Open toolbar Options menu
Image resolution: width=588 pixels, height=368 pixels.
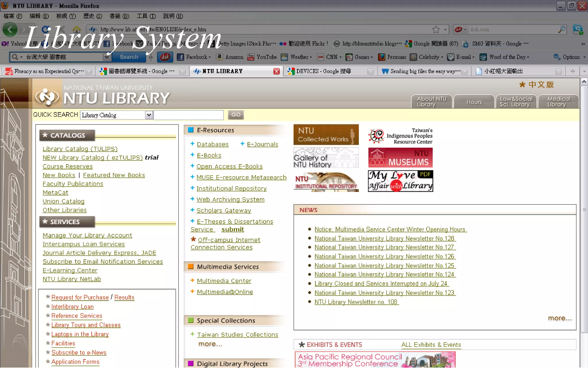[570, 57]
